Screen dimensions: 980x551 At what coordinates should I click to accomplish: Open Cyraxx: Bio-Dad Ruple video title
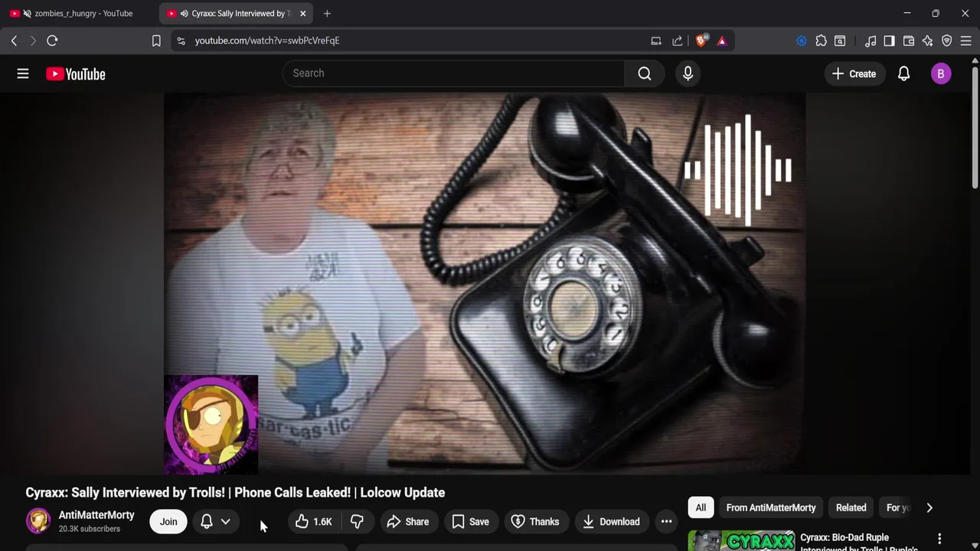point(859,541)
